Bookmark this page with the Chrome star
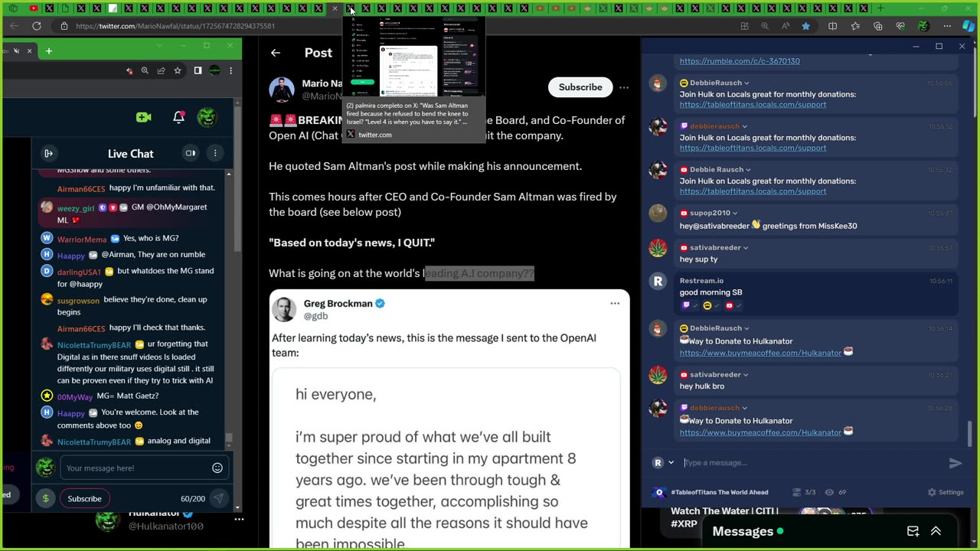The image size is (980, 551). 178,70
